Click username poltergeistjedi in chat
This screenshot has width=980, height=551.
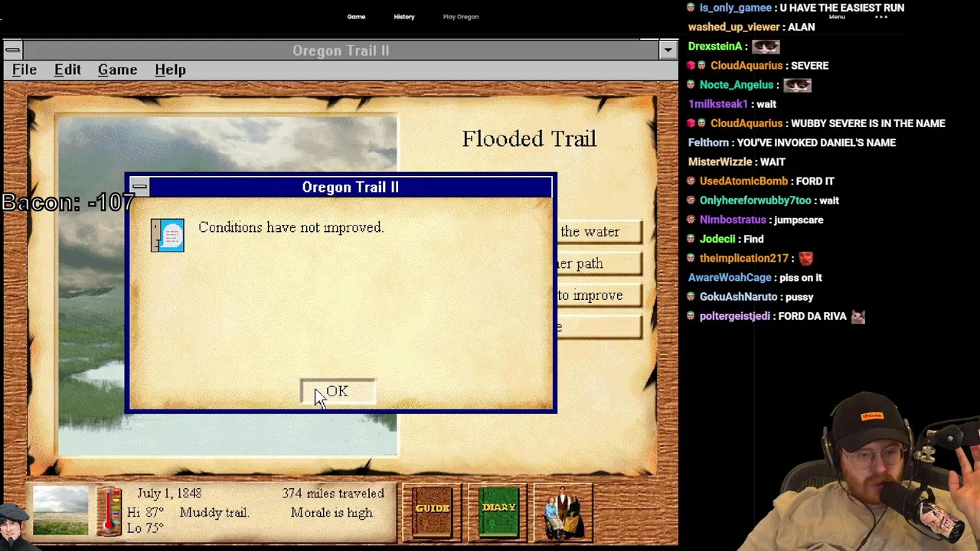735,316
